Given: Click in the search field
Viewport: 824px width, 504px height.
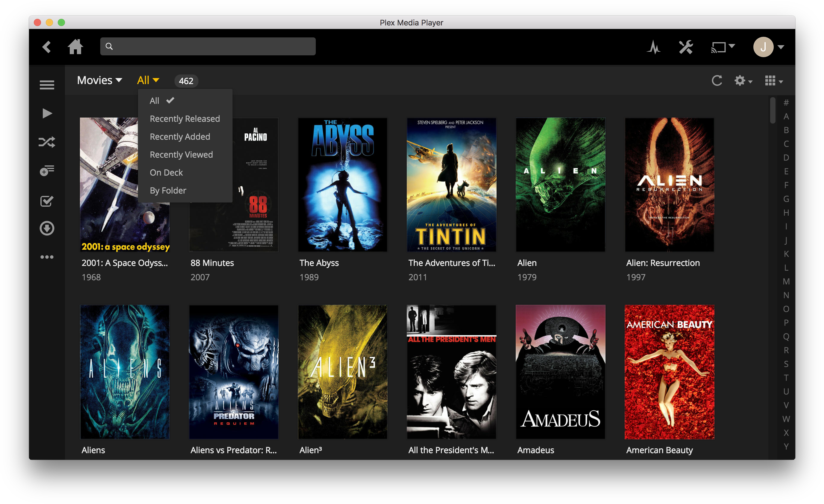Looking at the screenshot, I should [208, 46].
